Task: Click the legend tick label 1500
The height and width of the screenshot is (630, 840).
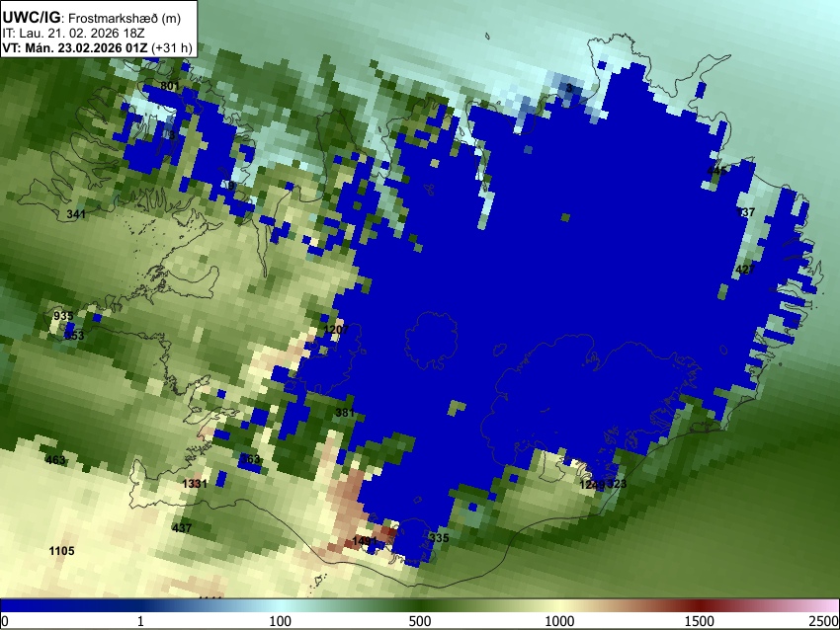Action: (x=700, y=621)
